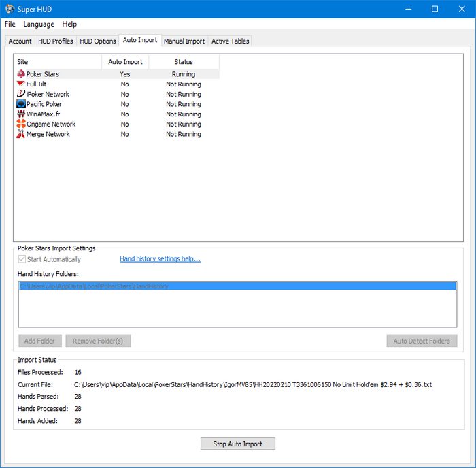Click the WinAMax.fr icon

click(x=21, y=114)
